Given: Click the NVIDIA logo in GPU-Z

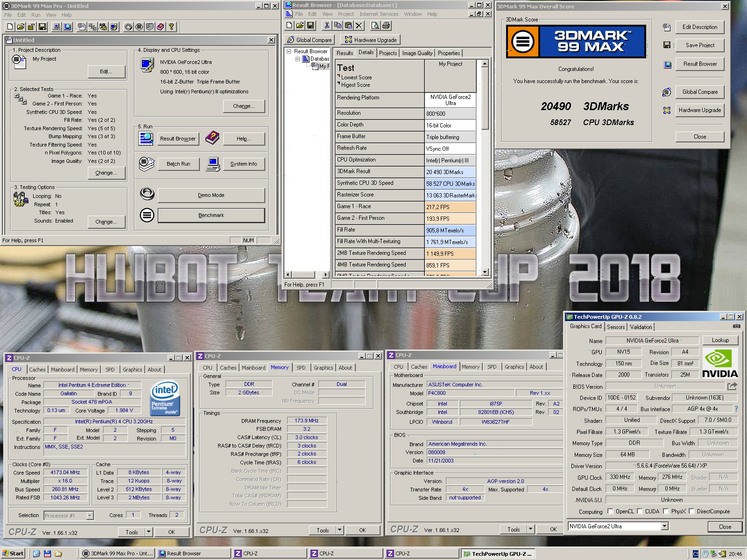Looking at the screenshot, I should pyautogui.click(x=720, y=363).
